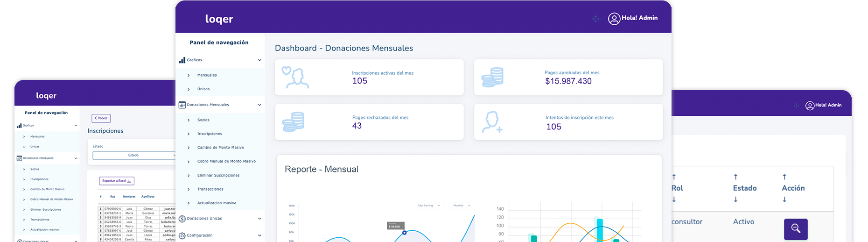Viewport: 868px width, 242px height.
Task: Click the add-person icon on the Intentos de inscripción card
Action: [492, 122]
